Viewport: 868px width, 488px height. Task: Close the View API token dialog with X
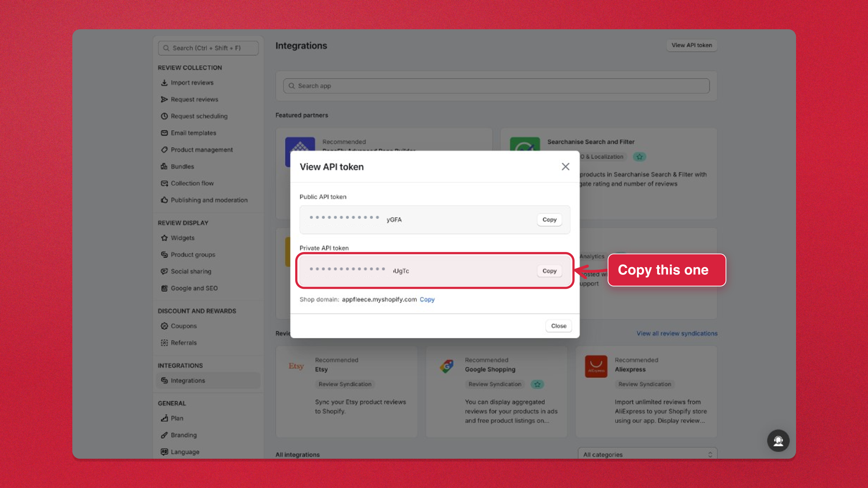click(565, 167)
